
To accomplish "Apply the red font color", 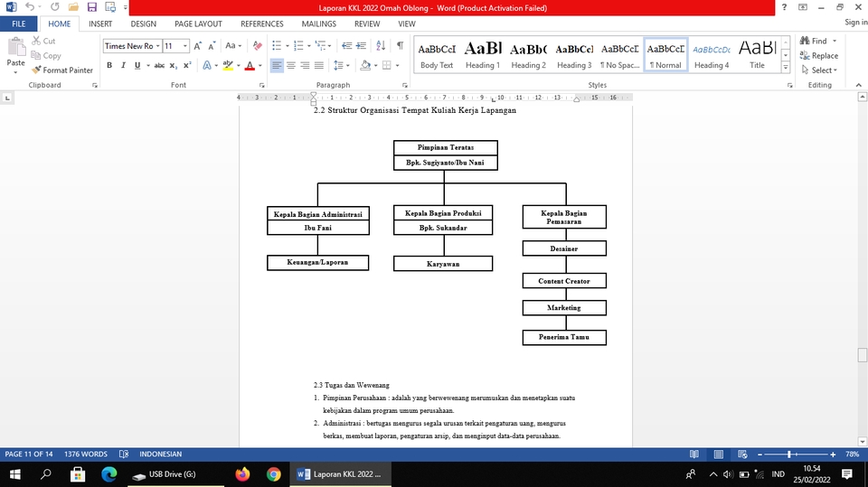I will (x=250, y=65).
